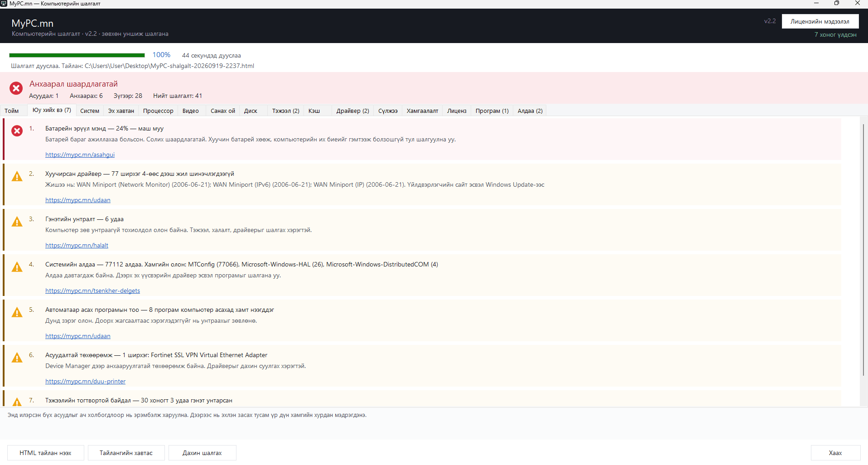The height and width of the screenshot is (465, 868).
Task: Open link https://mypc.mn/duu-printer
Action: click(x=85, y=381)
